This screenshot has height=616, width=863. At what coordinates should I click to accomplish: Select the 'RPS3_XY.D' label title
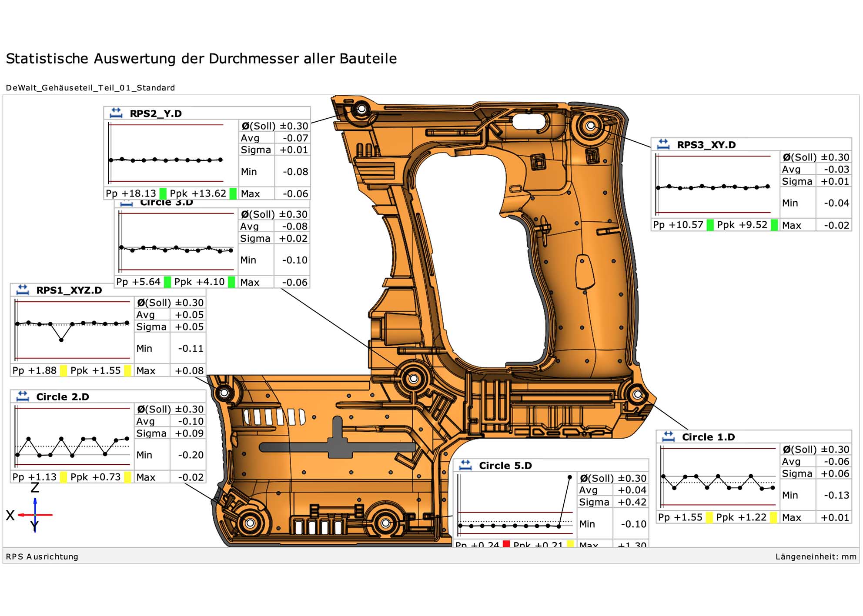coord(706,145)
